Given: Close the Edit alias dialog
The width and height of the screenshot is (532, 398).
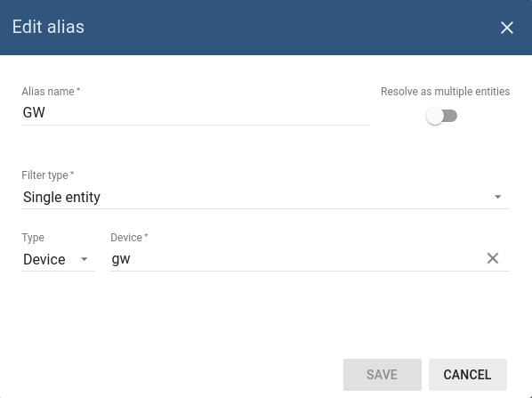Looking at the screenshot, I should coord(507,28).
